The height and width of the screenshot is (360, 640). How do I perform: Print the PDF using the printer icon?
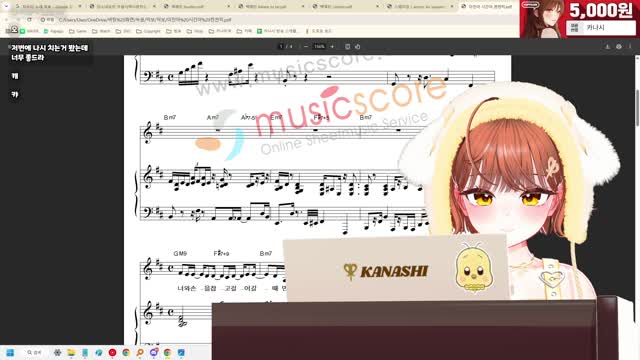tap(619, 47)
